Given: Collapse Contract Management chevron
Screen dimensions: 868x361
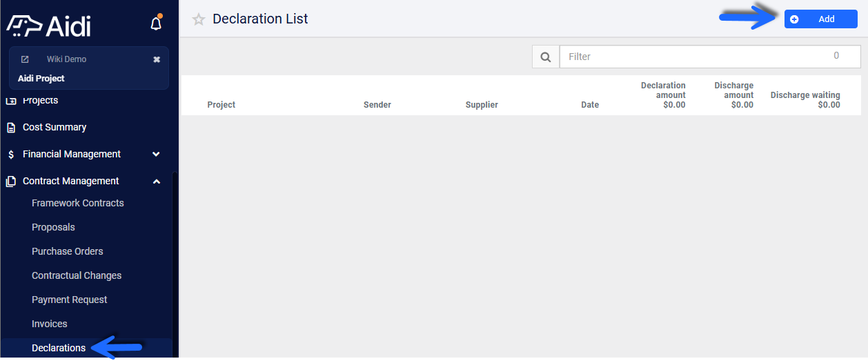Looking at the screenshot, I should (156, 182).
